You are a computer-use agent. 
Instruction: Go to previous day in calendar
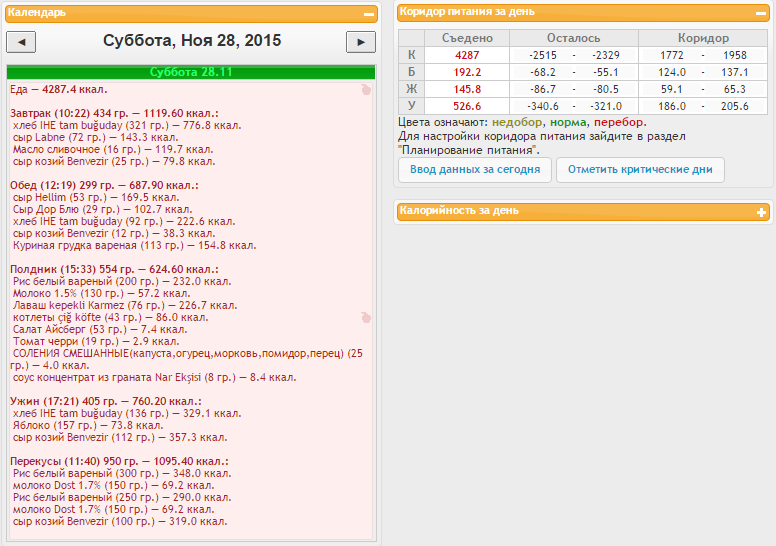(21, 42)
